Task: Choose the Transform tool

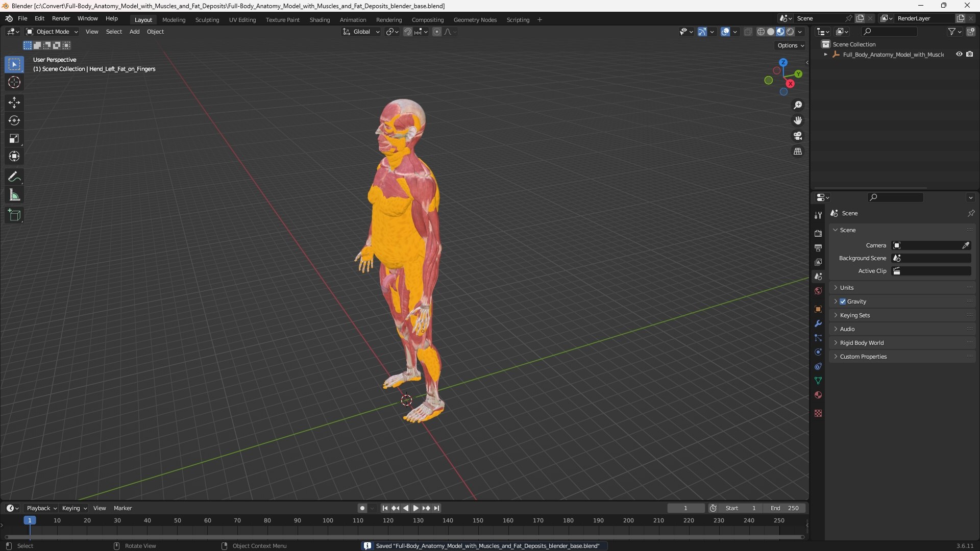Action: pos(14,156)
